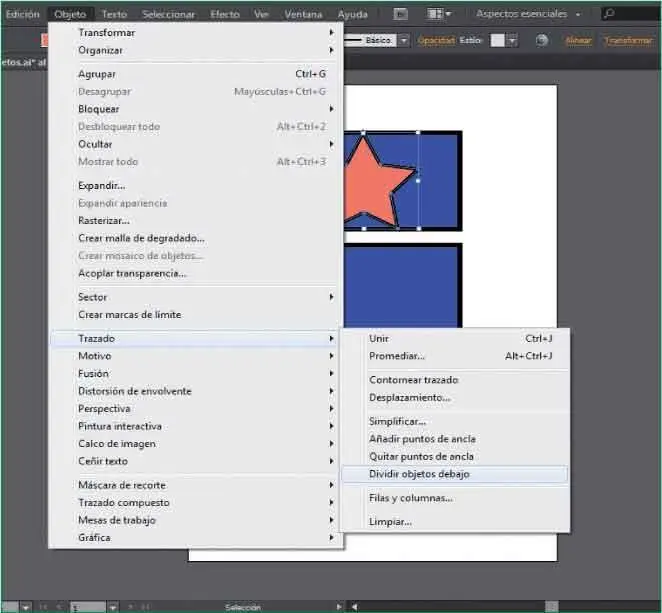
Task: Open the Ventana menu
Action: 303,14
